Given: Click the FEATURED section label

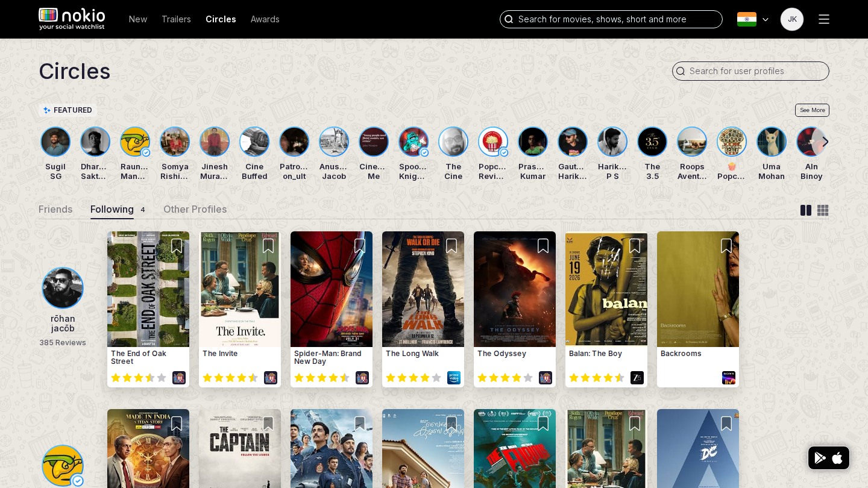Looking at the screenshot, I should click(68, 110).
